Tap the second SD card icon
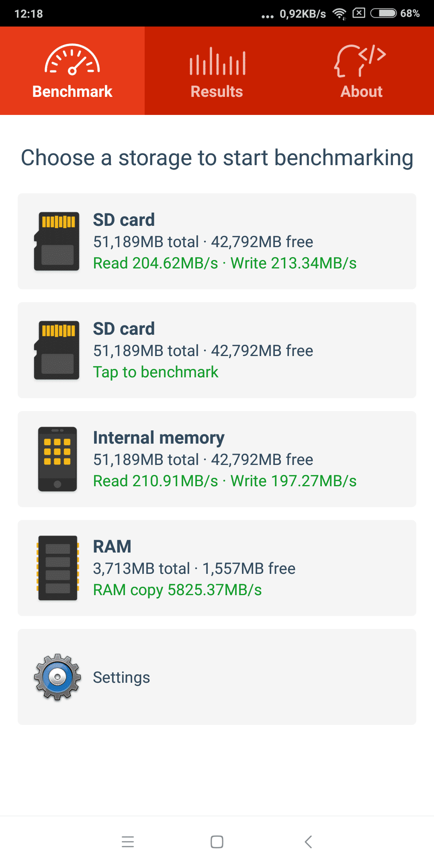434x868 pixels. pyautogui.click(x=57, y=350)
